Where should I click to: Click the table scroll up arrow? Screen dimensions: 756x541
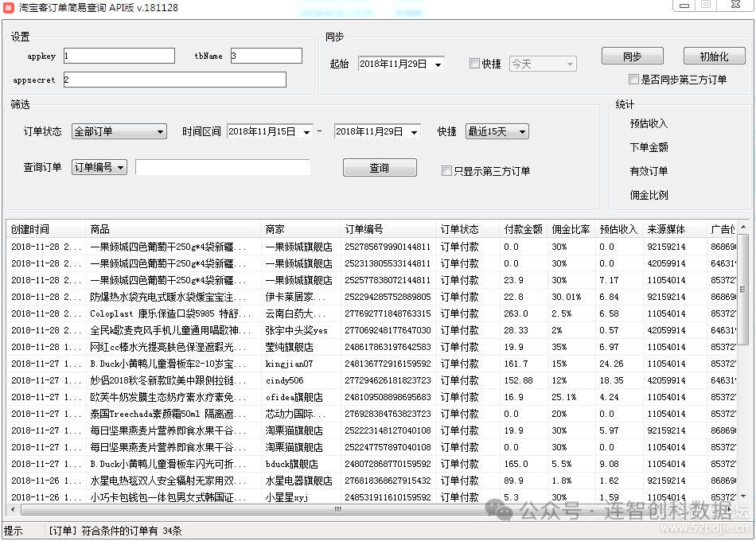tap(743, 226)
